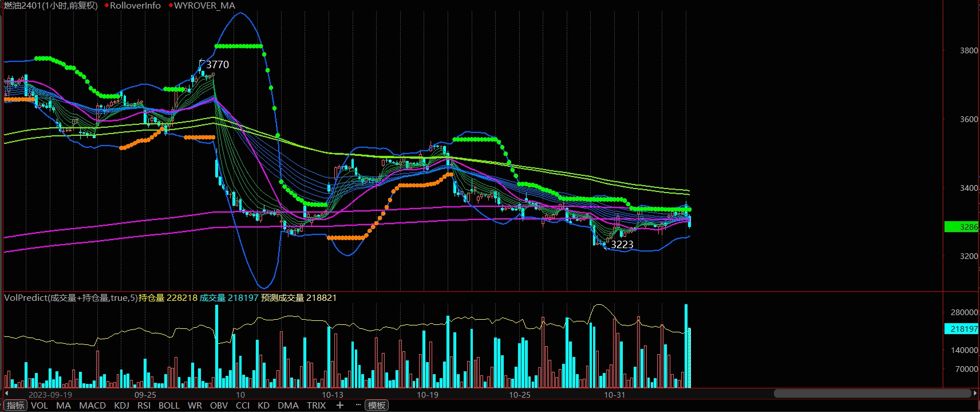Click the left scroll arrow on timeline
This screenshot has height=412, width=980.
[6, 394]
